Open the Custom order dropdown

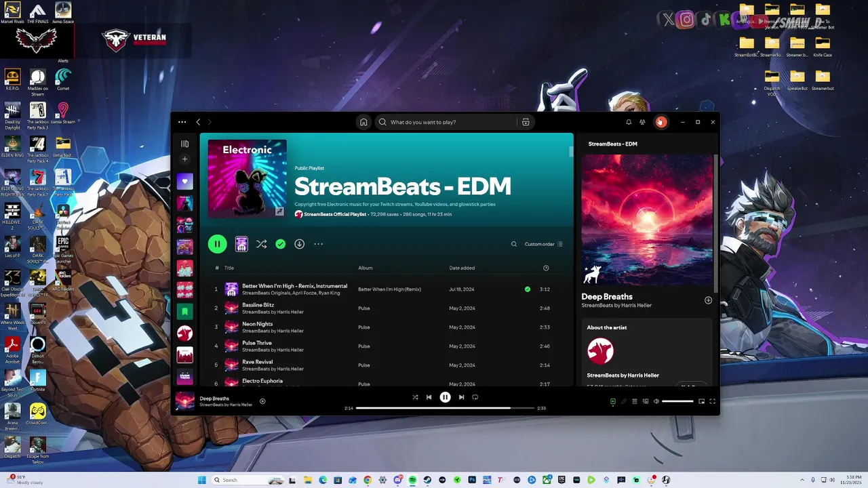[543, 244]
